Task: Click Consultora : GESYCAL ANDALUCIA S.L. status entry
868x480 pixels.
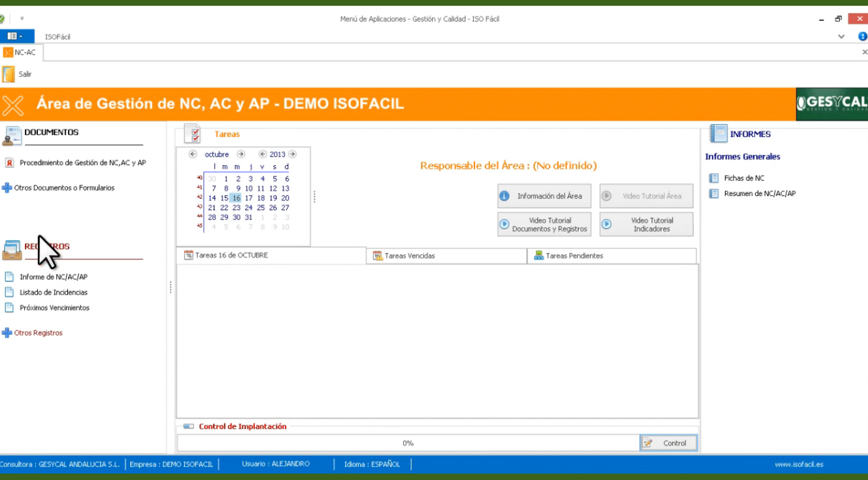Action: click(x=59, y=464)
